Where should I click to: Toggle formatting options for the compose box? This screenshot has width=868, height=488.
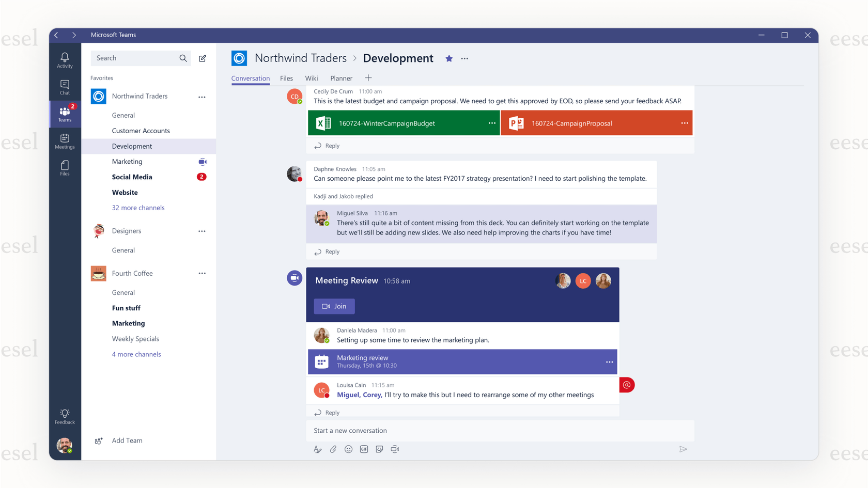pos(317,449)
